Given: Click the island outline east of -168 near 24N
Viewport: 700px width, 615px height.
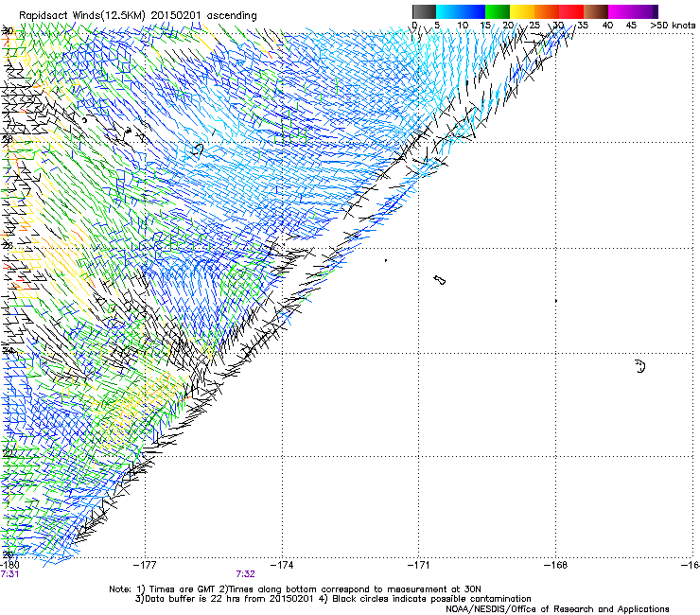Looking at the screenshot, I should [x=640, y=366].
